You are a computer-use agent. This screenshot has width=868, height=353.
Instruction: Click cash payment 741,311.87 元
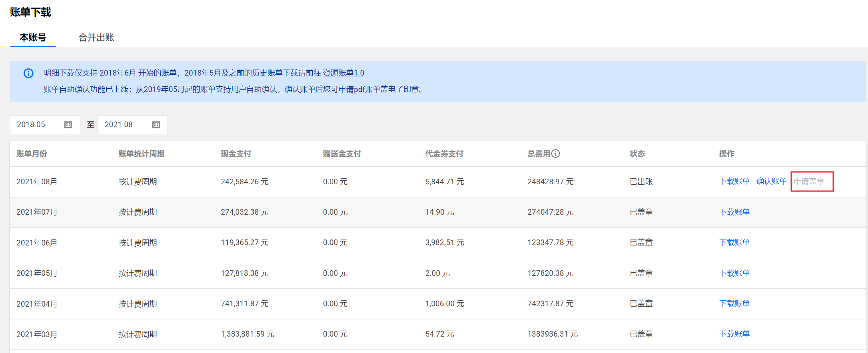tap(245, 303)
